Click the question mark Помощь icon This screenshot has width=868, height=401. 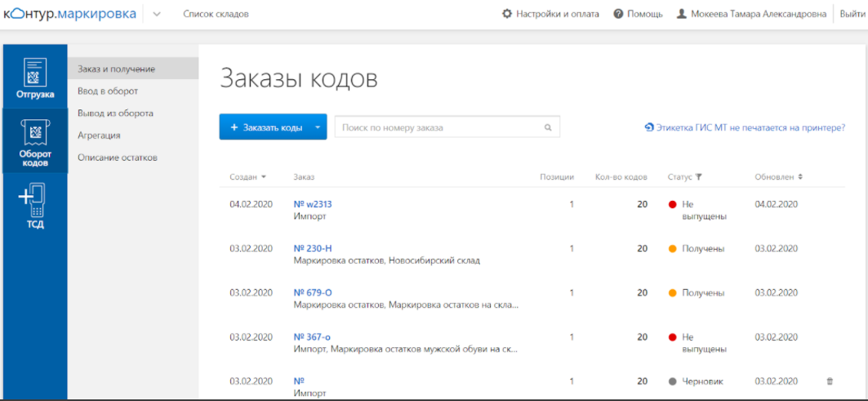[618, 14]
